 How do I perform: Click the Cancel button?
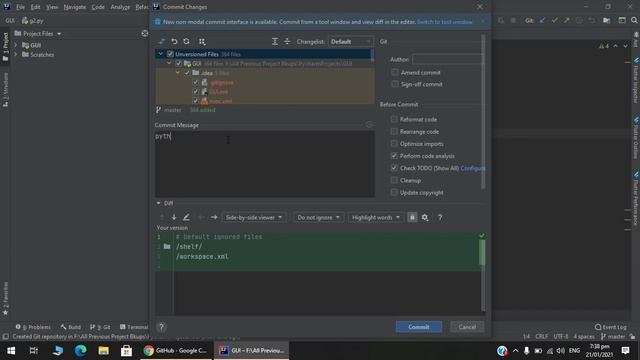(x=467, y=327)
